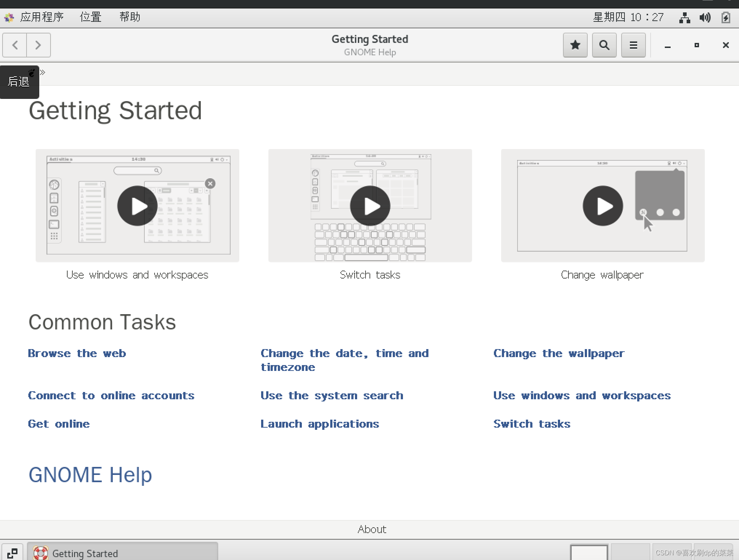Click the Use windows and workspaces caption

point(137,275)
